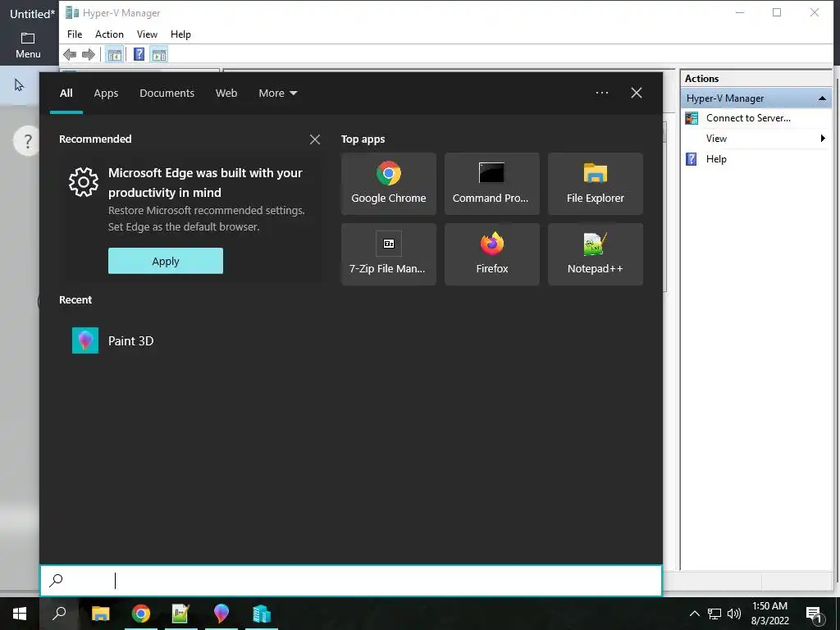Launch Firefox from Top apps
The height and width of the screenshot is (630, 840).
click(x=492, y=254)
